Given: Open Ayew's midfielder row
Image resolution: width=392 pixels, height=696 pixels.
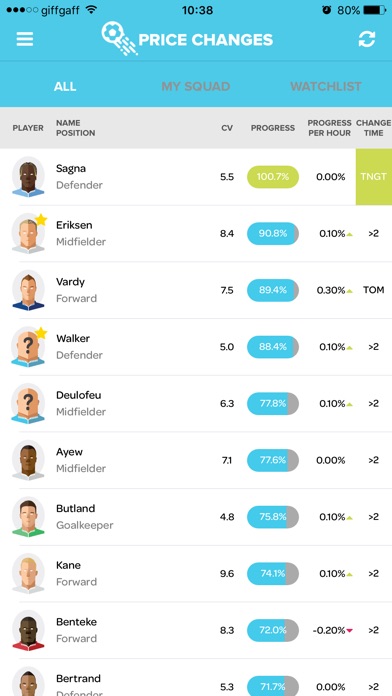Looking at the screenshot, I should (196, 460).
